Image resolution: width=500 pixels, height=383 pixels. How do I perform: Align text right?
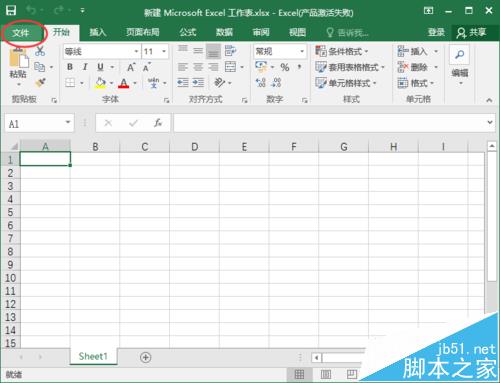click(213, 67)
